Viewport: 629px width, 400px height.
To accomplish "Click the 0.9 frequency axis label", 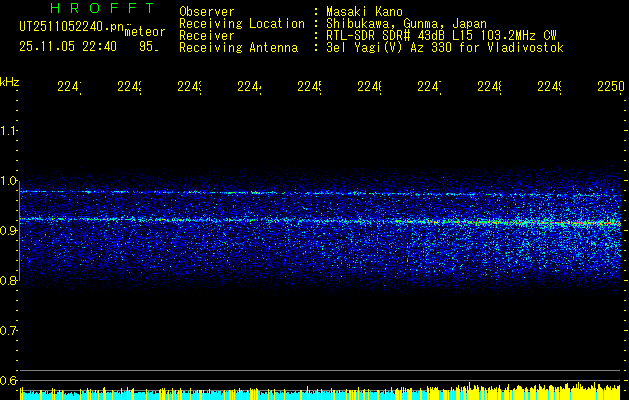I will [8, 231].
